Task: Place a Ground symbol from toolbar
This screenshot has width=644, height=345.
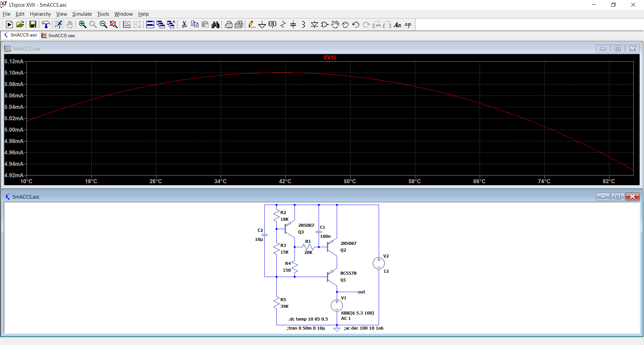Action: (x=262, y=24)
